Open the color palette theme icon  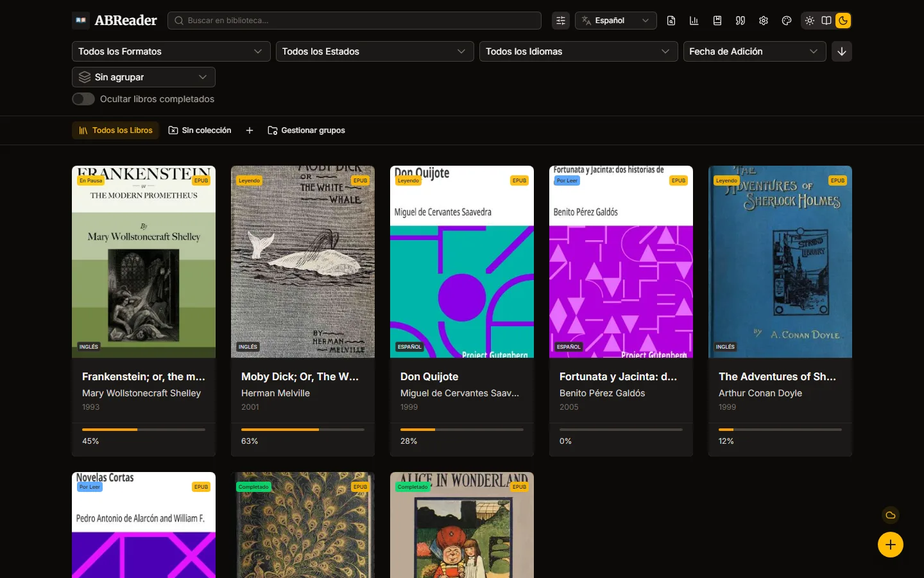[787, 21]
